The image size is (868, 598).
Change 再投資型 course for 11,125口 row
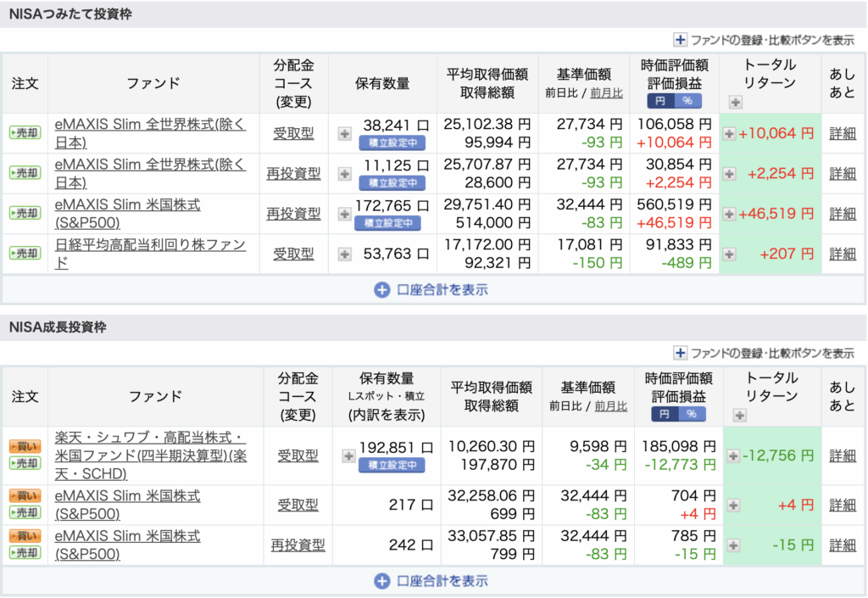293,174
